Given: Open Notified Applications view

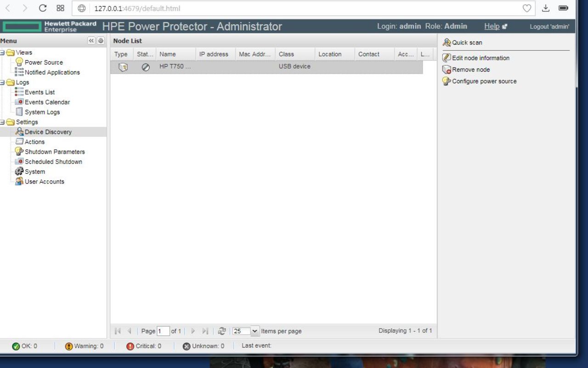Looking at the screenshot, I should [52, 72].
